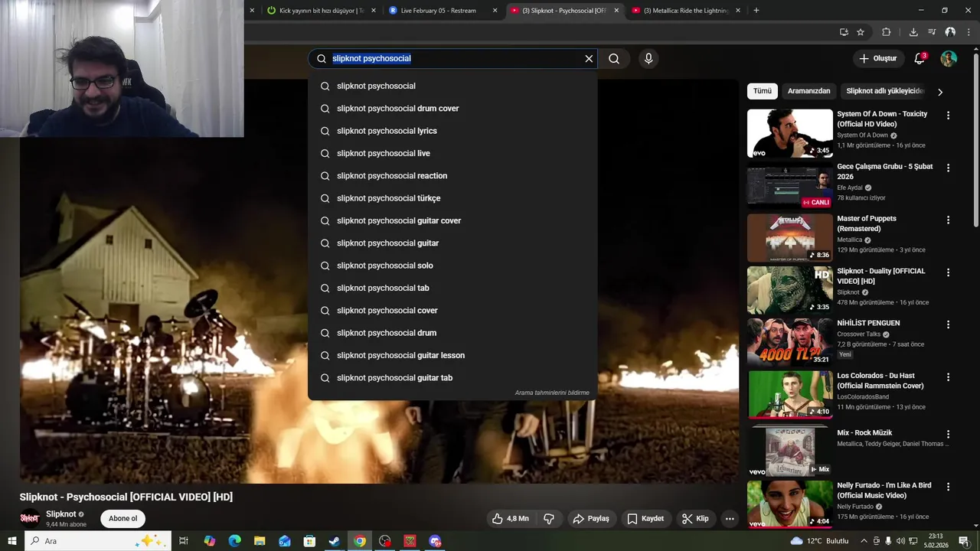Open options menu for Gece Çalışma Grubu video
The height and width of the screenshot is (551, 980).
(x=948, y=168)
